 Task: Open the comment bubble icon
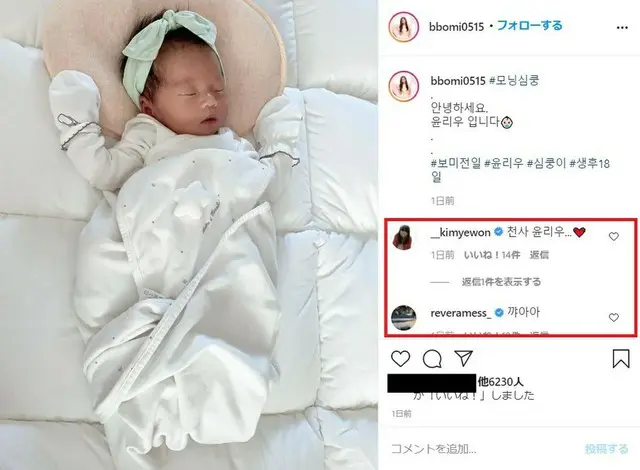[432, 359]
